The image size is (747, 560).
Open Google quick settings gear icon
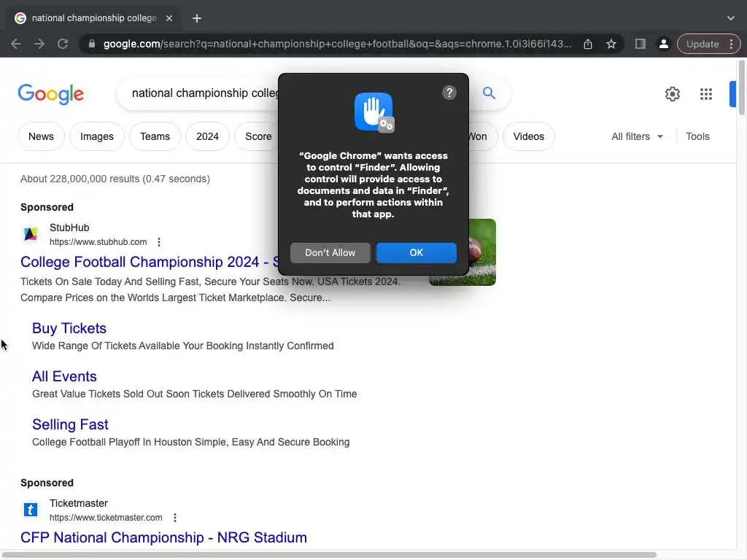click(672, 94)
